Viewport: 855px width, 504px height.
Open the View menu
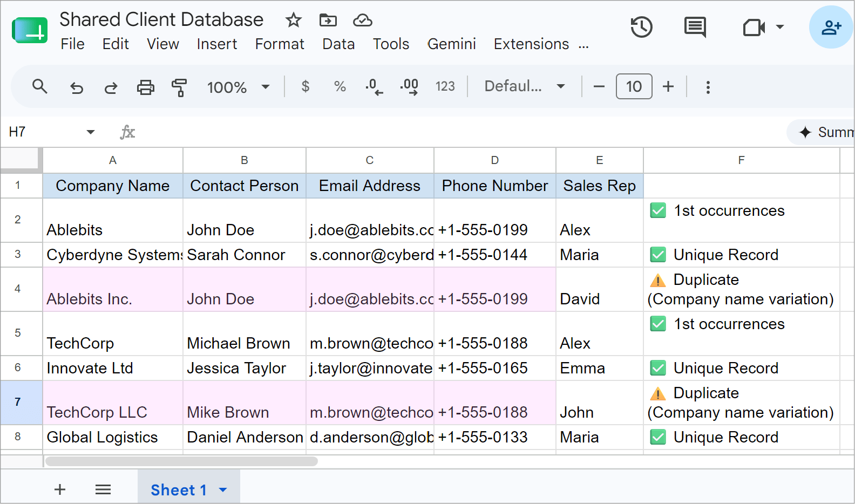[163, 44]
